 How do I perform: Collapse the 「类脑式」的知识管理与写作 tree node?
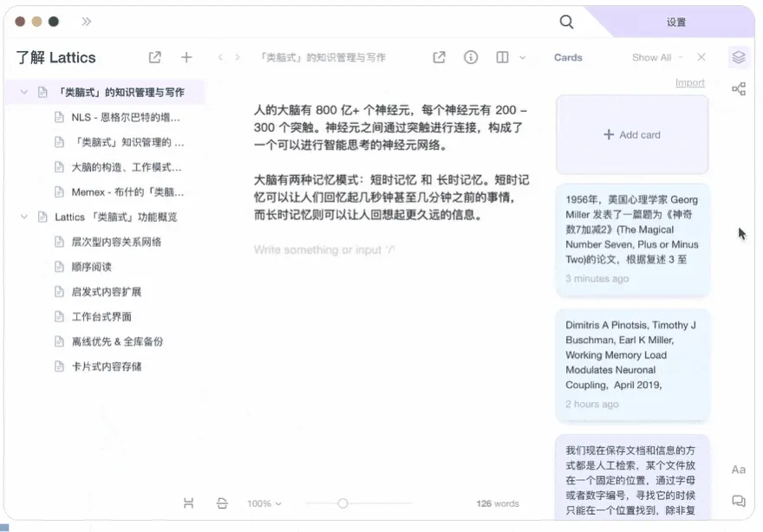coord(24,92)
